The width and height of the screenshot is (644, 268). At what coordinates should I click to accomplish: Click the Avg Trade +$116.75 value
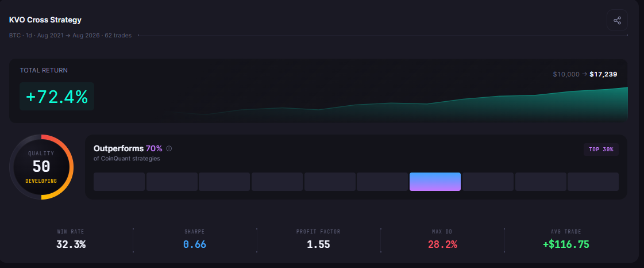[x=566, y=244]
